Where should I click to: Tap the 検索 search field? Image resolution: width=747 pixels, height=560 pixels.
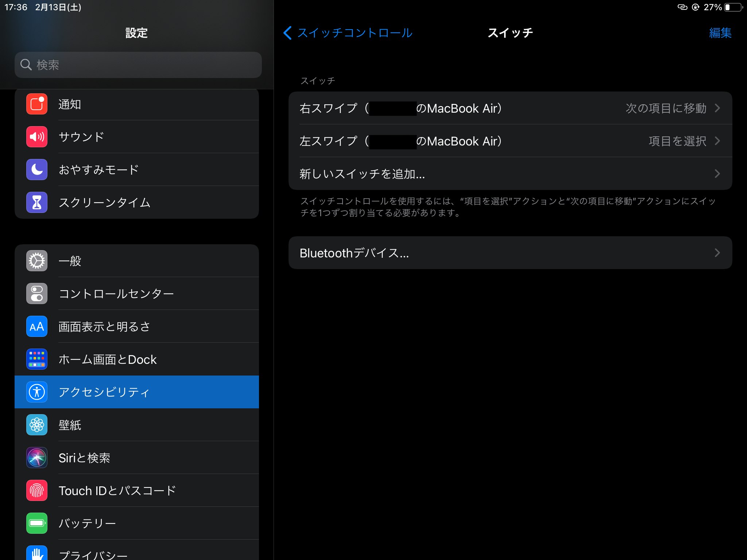[x=138, y=65]
